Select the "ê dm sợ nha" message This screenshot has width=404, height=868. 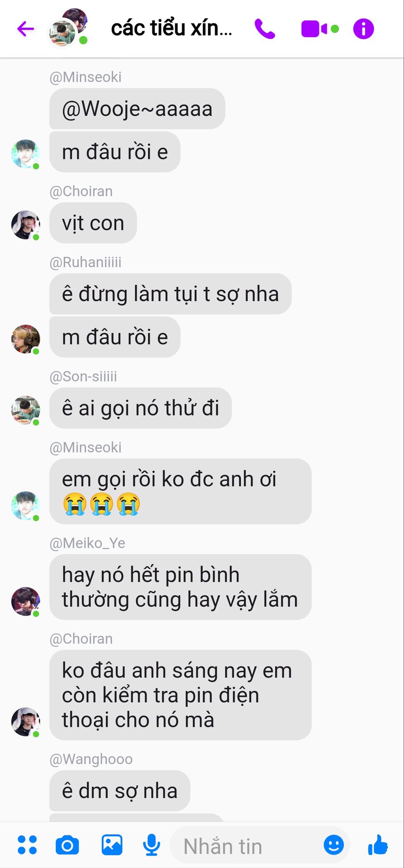[x=120, y=791]
